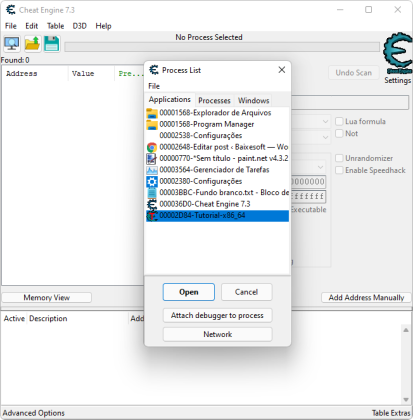Click the scan range start address field
This screenshot has width=413, height=420.
point(308,182)
